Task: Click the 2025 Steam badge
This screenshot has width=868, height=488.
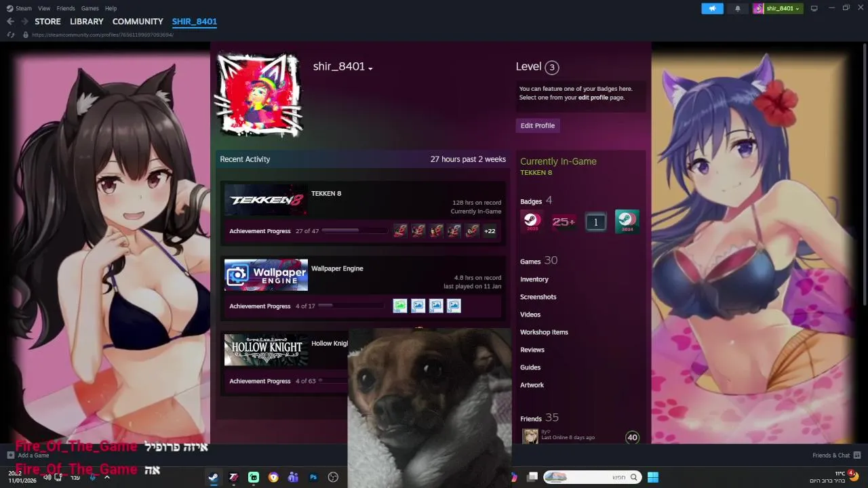Action: pos(531,222)
